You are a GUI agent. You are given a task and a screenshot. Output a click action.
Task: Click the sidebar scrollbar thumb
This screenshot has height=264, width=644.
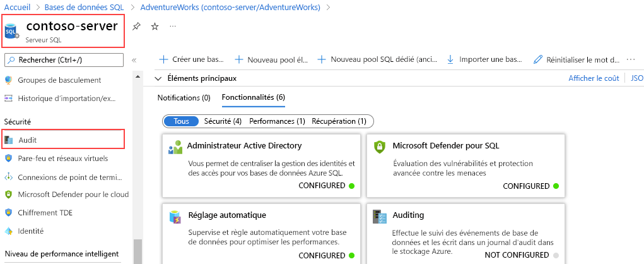tap(138, 251)
